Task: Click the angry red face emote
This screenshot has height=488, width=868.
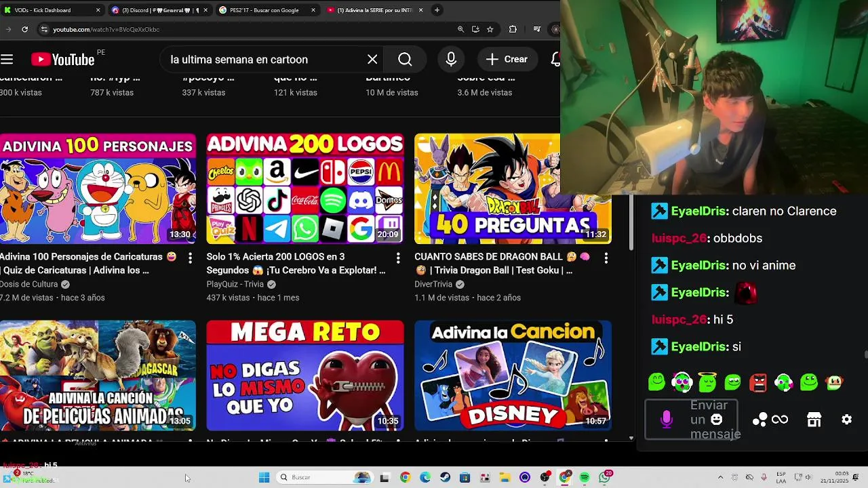Action: [758, 382]
